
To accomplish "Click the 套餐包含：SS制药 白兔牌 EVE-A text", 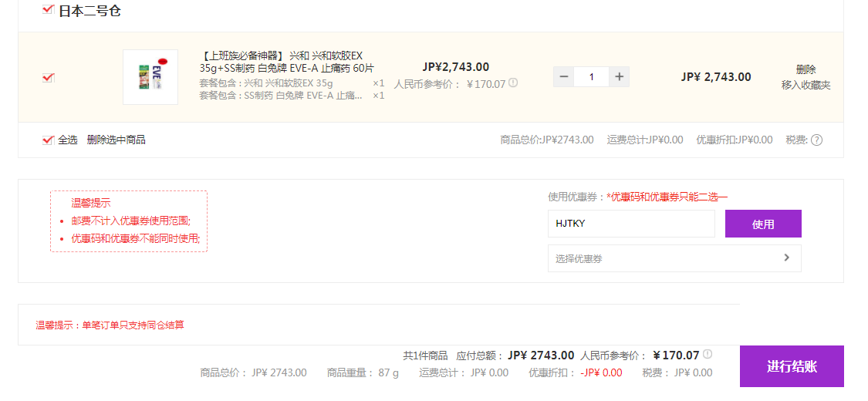I will (x=281, y=96).
